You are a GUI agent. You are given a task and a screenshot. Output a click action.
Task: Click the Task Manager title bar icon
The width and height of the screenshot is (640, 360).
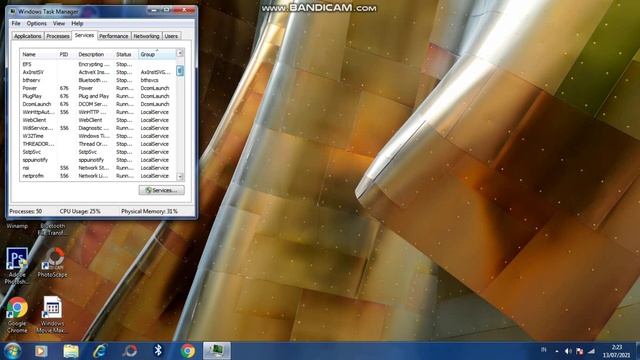(x=13, y=11)
